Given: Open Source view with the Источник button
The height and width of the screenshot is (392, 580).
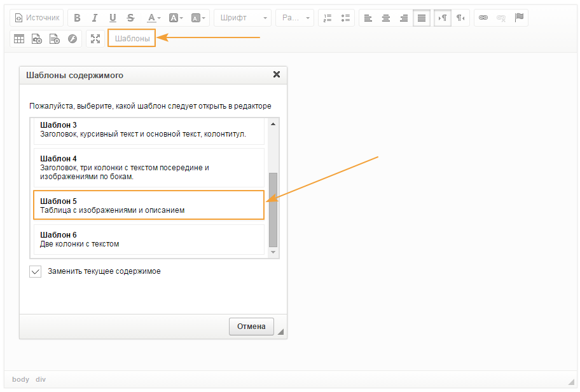Looking at the screenshot, I should [x=37, y=18].
